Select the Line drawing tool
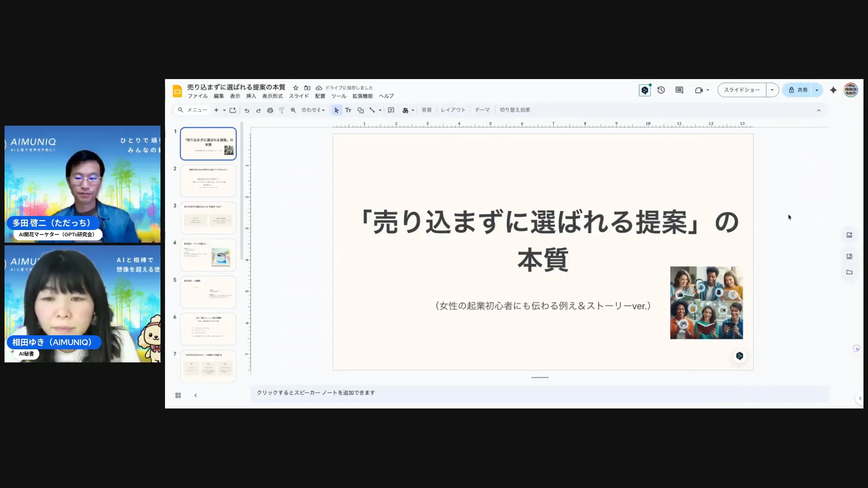Image resolution: width=868 pixels, height=488 pixels. (x=372, y=110)
